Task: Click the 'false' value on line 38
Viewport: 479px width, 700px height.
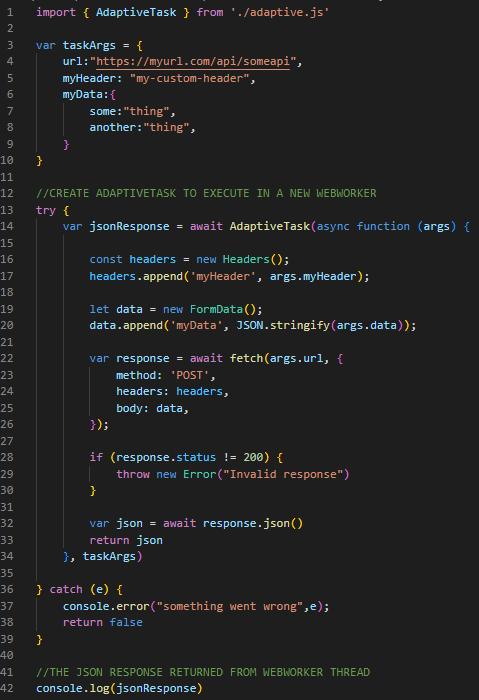Action: pyautogui.click(x=126, y=623)
